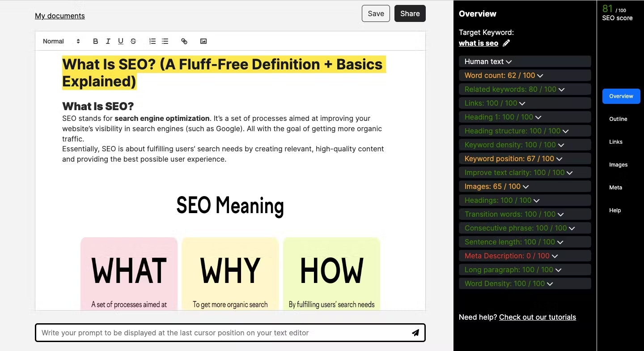Click the bold 'search engine optimization' text
This screenshot has width=644, height=351.
coord(162,119)
